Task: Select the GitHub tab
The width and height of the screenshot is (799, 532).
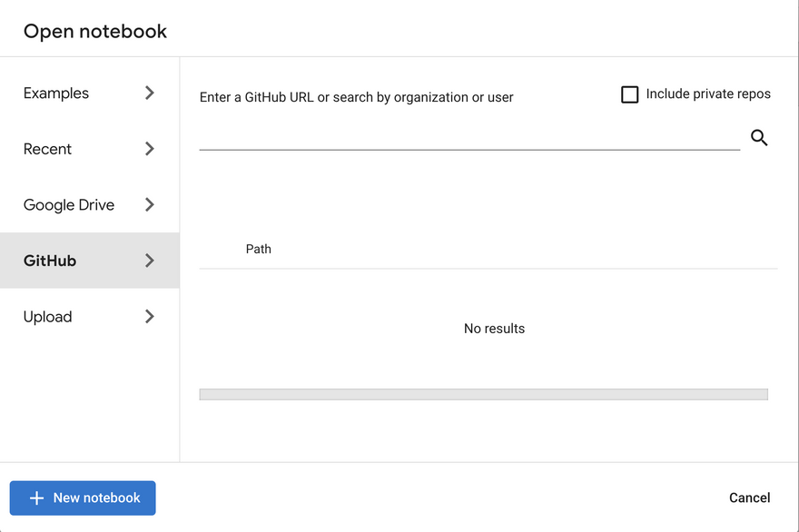Action: click(x=90, y=261)
